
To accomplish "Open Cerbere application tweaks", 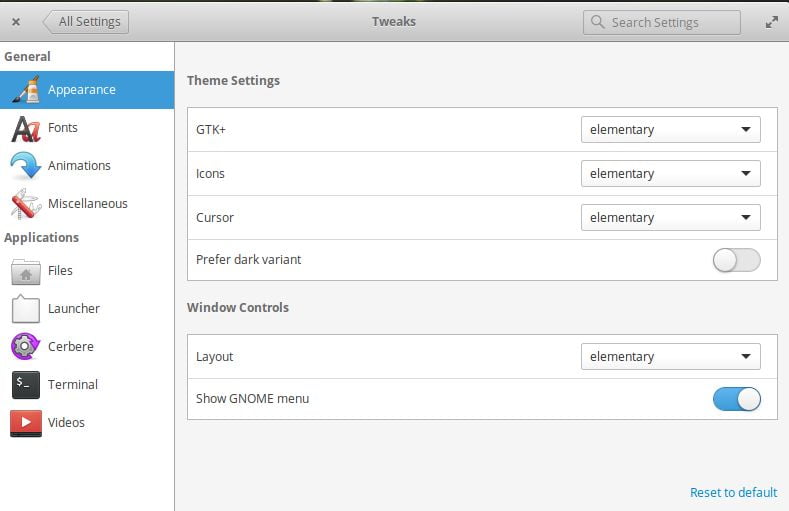I will (87, 347).
